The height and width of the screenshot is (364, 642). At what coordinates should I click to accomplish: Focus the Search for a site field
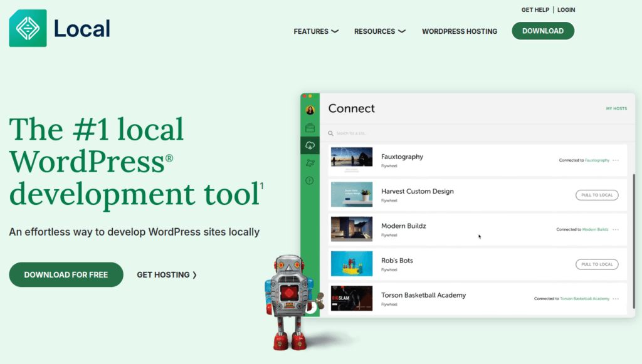477,133
